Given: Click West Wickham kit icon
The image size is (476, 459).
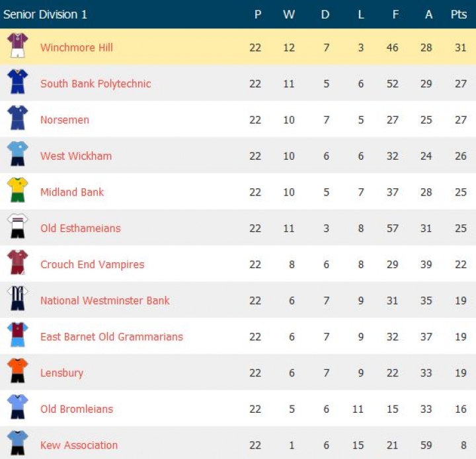Looking at the screenshot, I should [17, 155].
